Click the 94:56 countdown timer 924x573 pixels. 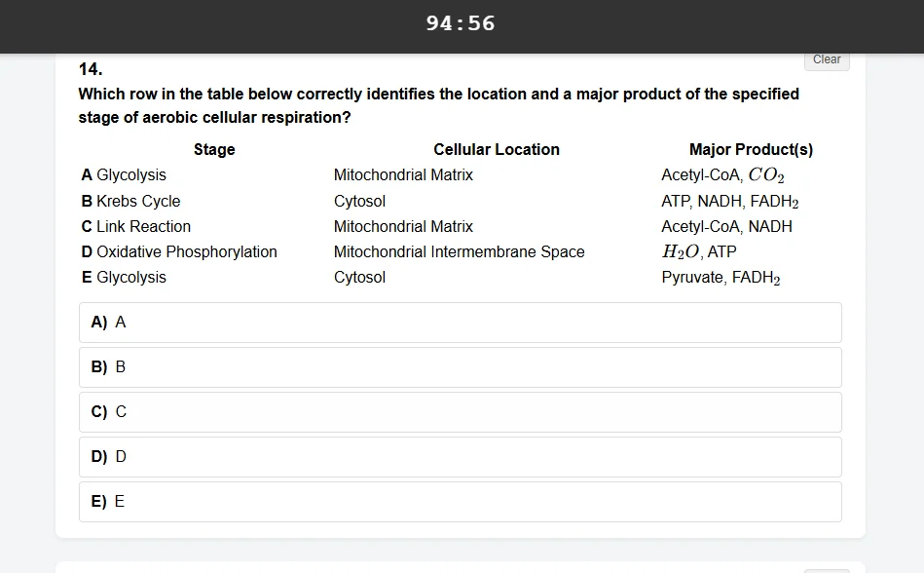[x=461, y=23]
